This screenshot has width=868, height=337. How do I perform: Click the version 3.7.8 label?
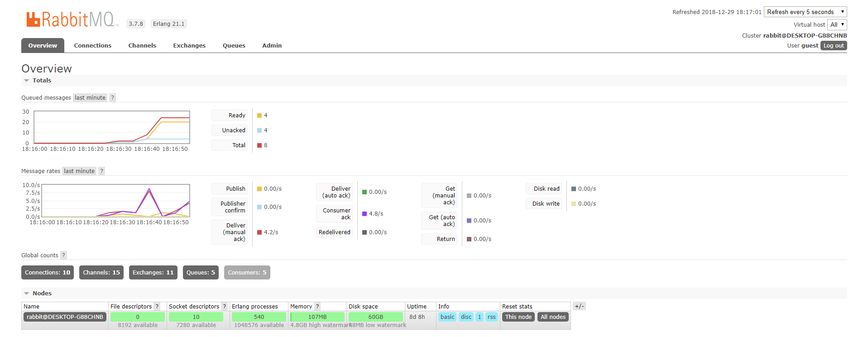tap(136, 24)
